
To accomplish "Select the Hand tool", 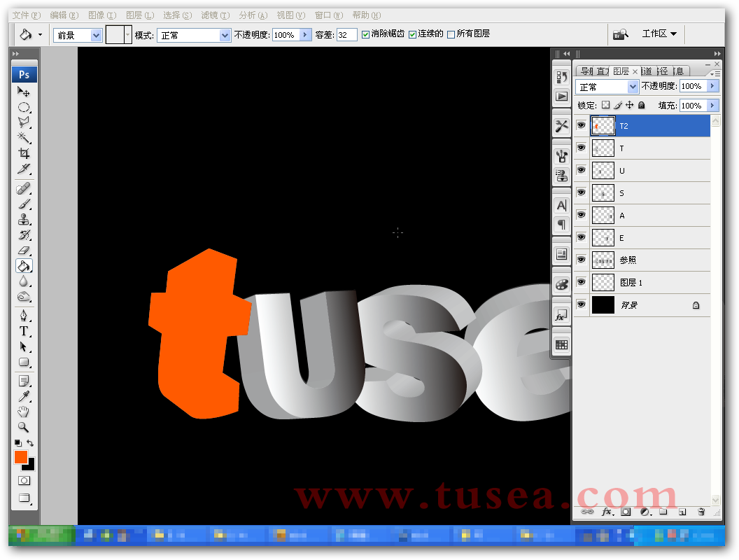I will (x=24, y=412).
